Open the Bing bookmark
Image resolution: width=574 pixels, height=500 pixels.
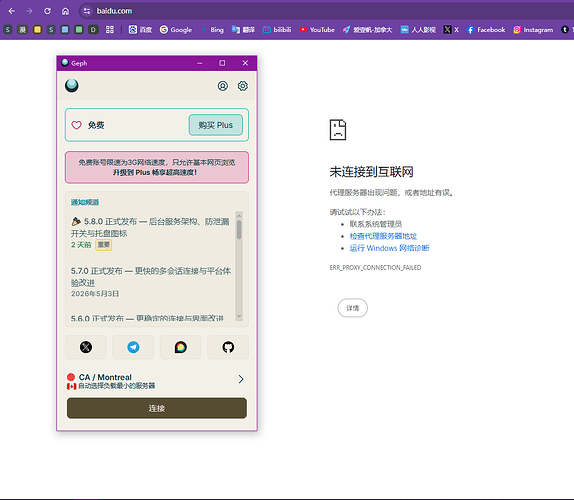click(x=212, y=30)
